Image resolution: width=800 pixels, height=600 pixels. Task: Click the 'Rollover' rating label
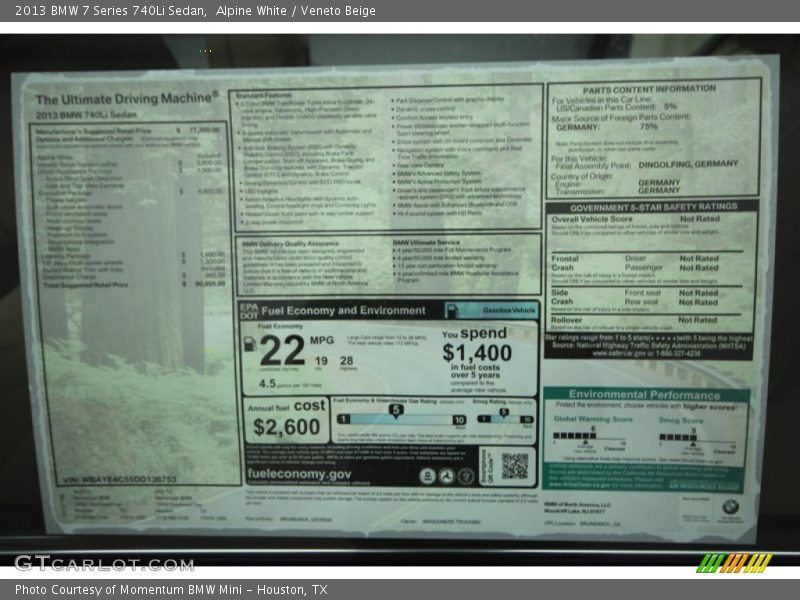pyautogui.click(x=566, y=320)
